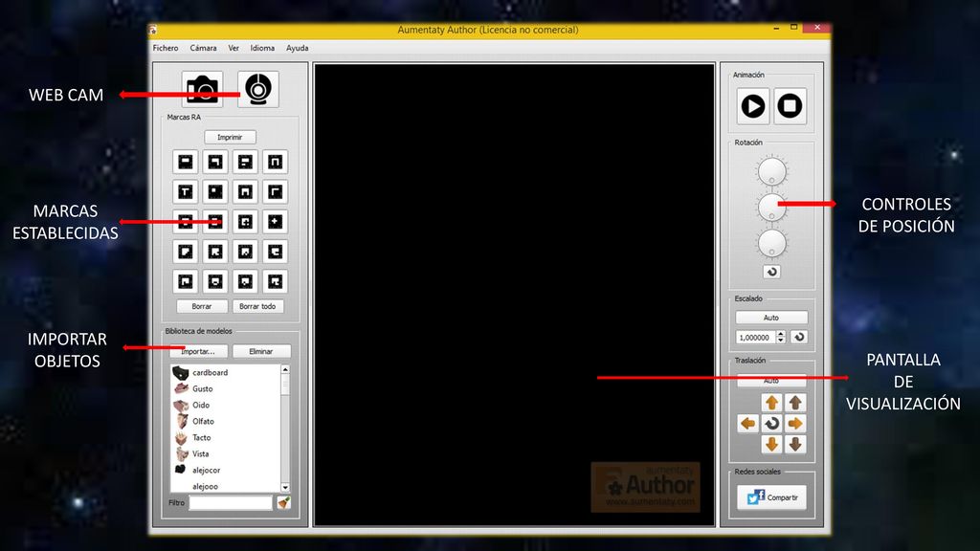Open the Ayuda menu
Viewport: 980px width, 551px height.
pos(297,48)
